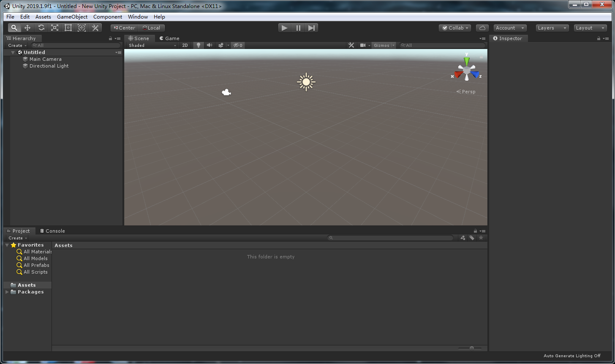Toggle scene view lighting icon
The width and height of the screenshot is (615, 364).
198,45
